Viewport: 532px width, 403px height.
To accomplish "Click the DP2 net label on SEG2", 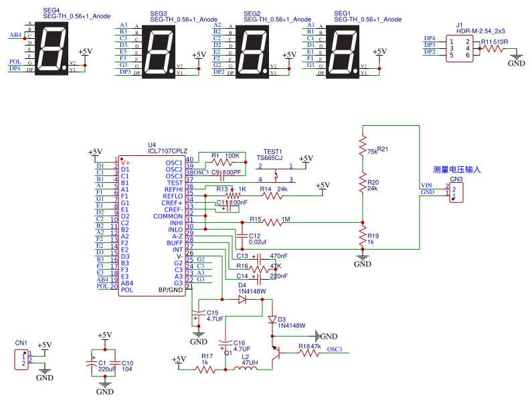I will pyautogui.click(x=219, y=72).
